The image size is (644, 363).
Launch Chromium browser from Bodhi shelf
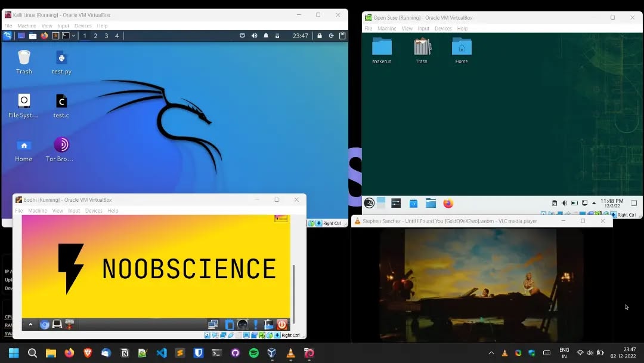click(x=44, y=324)
